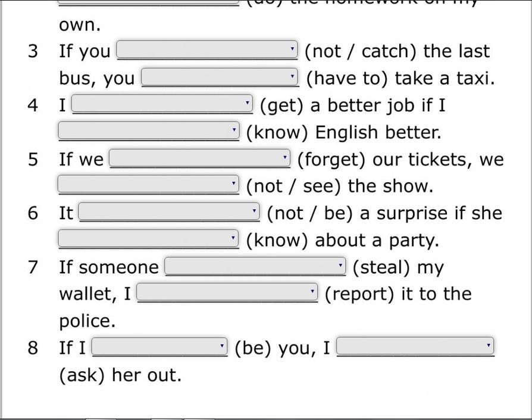Viewport: 532px width, 420px height.
Task: Click the question number 6 label
Action: tap(33, 213)
